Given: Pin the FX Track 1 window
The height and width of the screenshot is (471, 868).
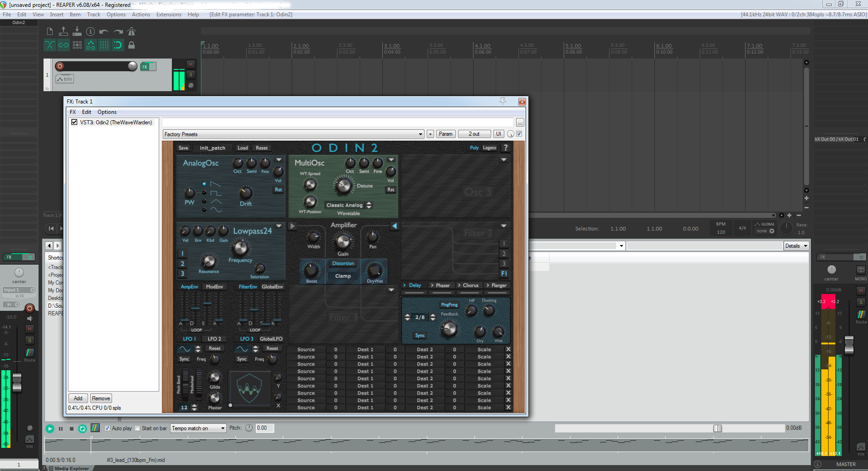Looking at the screenshot, I should [502, 101].
